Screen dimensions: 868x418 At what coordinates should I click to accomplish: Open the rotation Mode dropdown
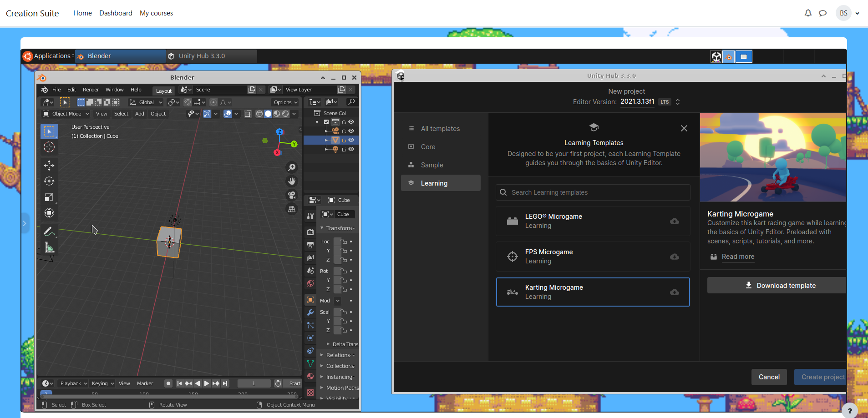(x=338, y=301)
